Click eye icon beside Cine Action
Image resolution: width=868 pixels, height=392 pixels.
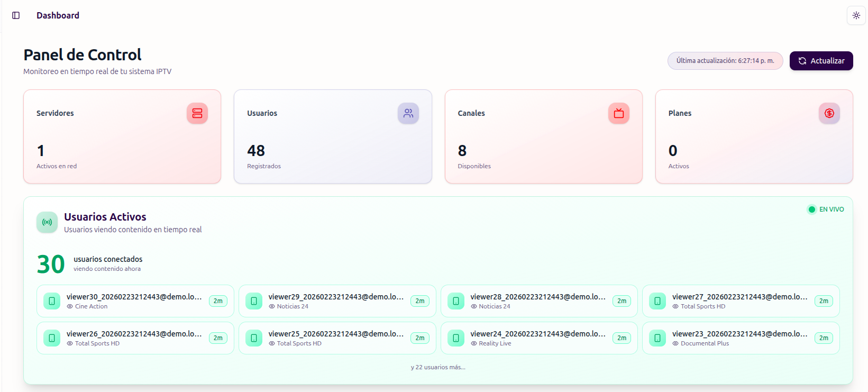coord(70,306)
